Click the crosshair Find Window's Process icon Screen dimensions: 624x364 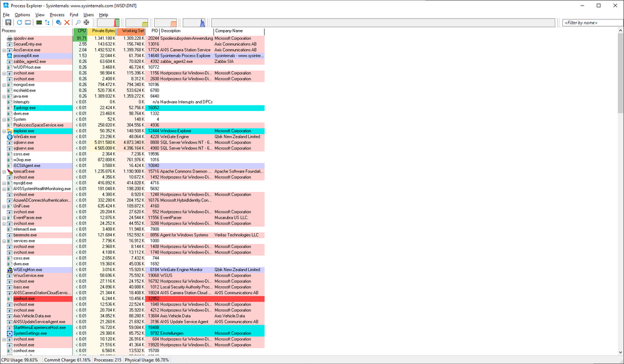(86, 22)
